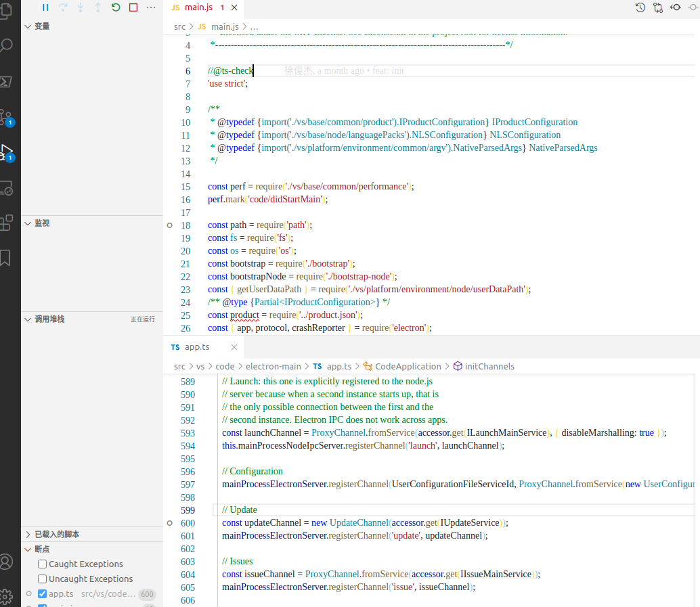
Task: Open the terminal-style activity bar icon
Action: pos(6,82)
